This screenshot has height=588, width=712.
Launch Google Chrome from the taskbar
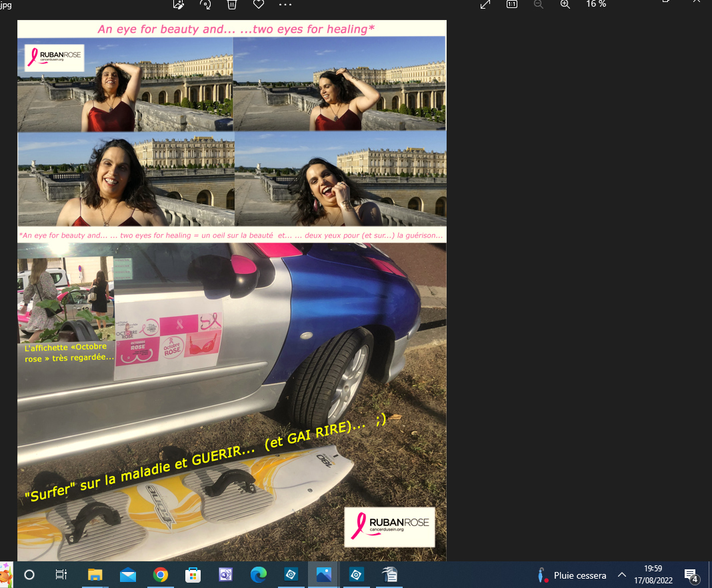tap(161, 575)
